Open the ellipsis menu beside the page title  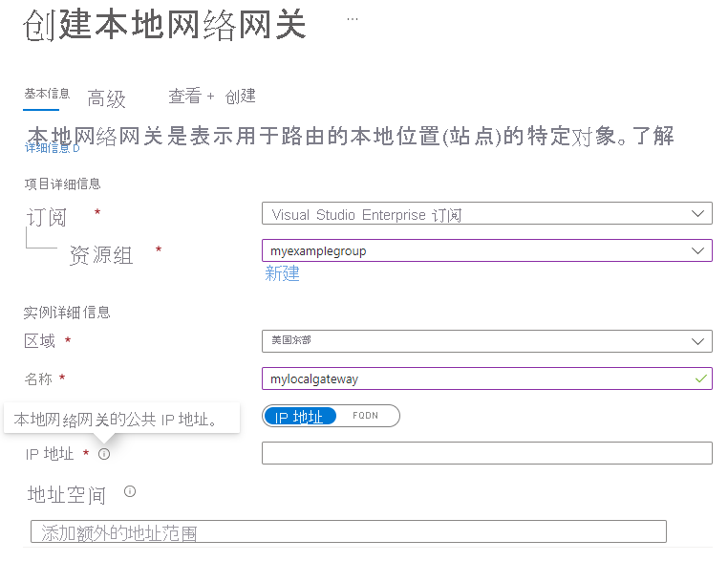coord(353,19)
